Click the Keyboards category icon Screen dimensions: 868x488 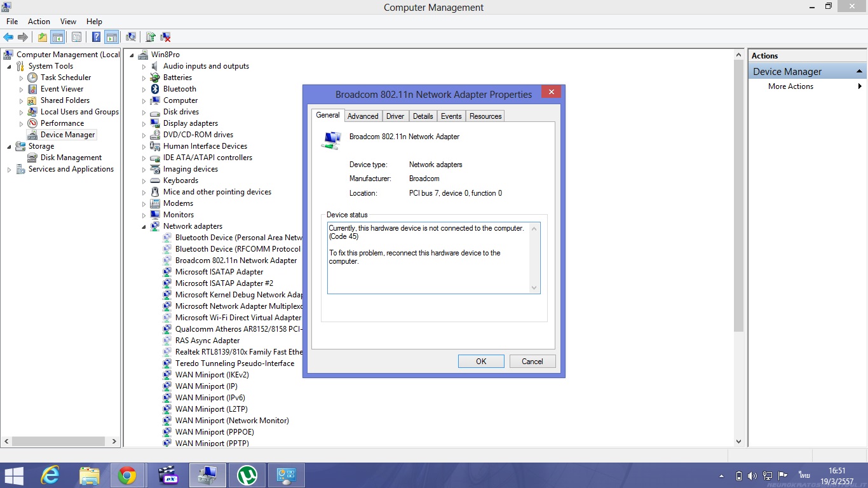(155, 180)
